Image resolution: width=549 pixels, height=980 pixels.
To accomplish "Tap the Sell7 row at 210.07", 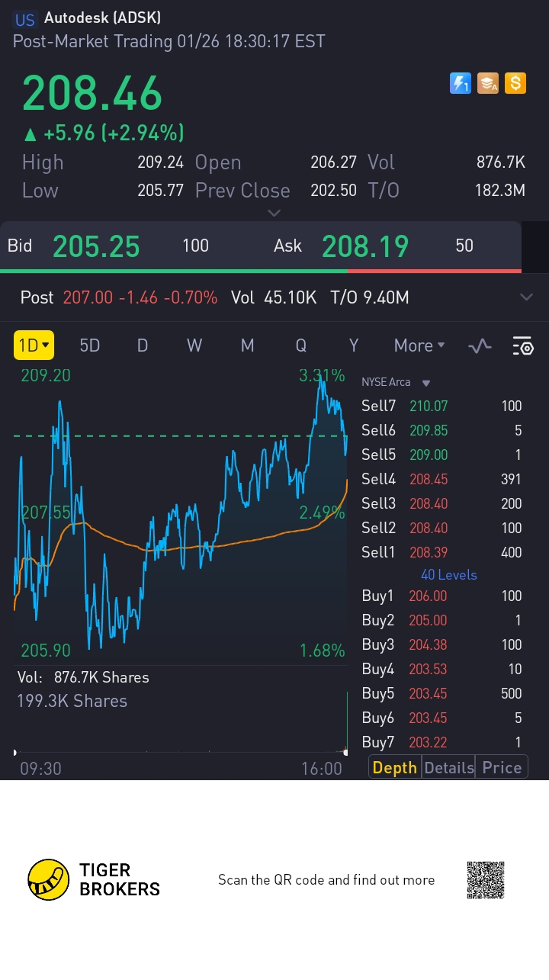I will click(x=441, y=406).
